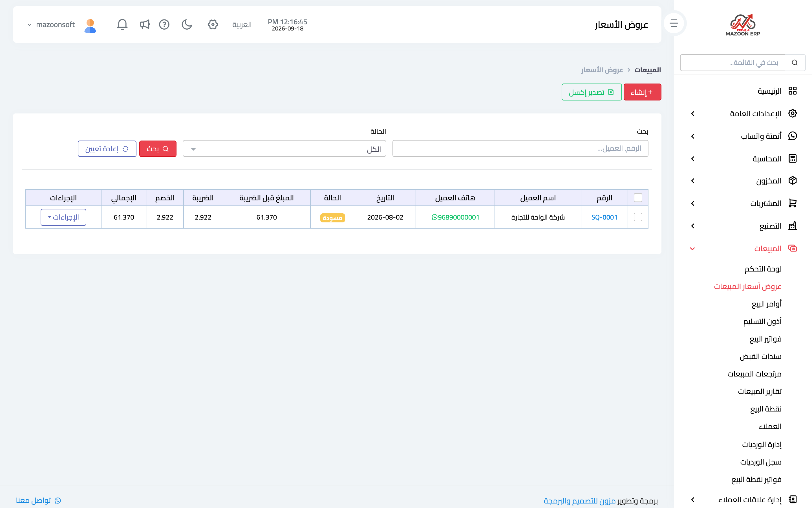This screenshot has width=812, height=508.
Task: Expand the الإعدادات العامة menu chevron
Action: [693, 113]
